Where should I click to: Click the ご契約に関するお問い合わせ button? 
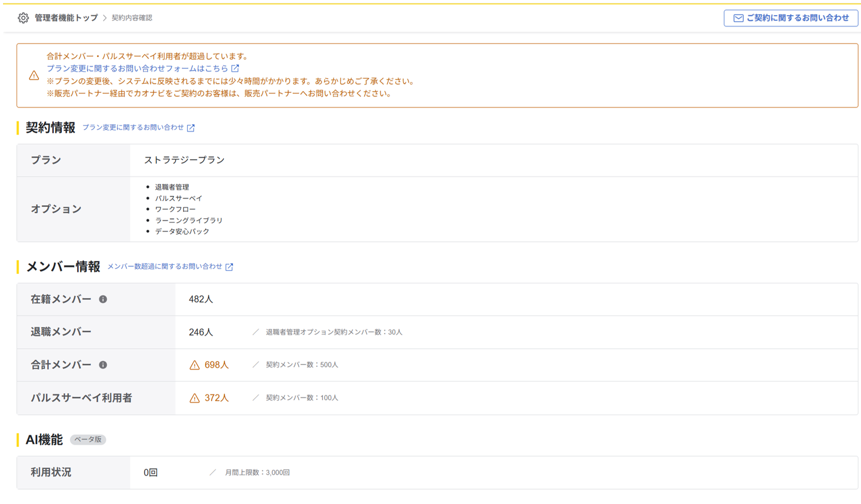pos(791,18)
